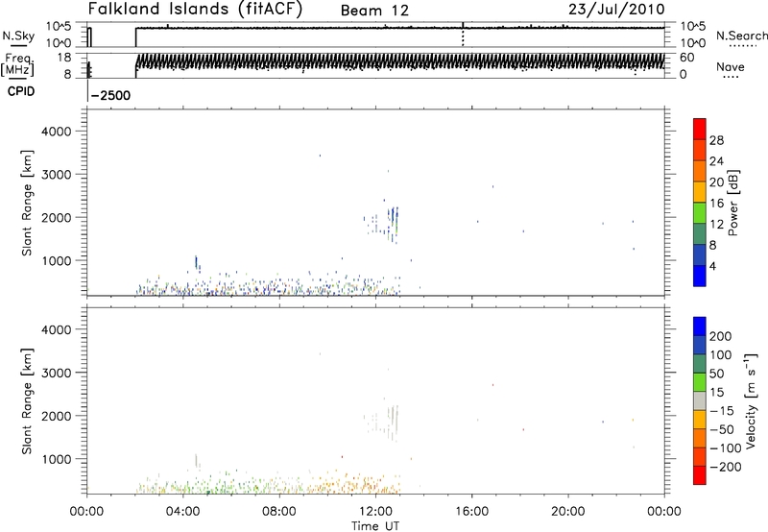Click the blue echo streak near 1000 km at 04:30
The height and width of the screenshot is (532, 768).
pyautogui.click(x=197, y=262)
